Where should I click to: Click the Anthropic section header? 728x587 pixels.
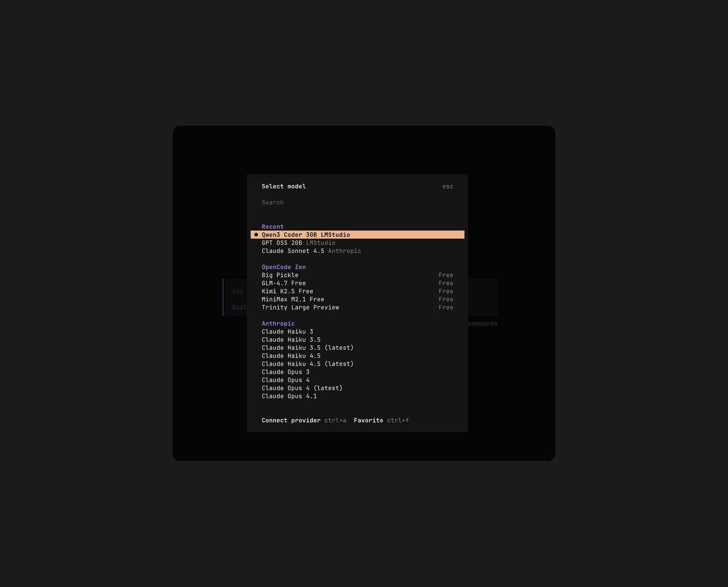click(278, 323)
